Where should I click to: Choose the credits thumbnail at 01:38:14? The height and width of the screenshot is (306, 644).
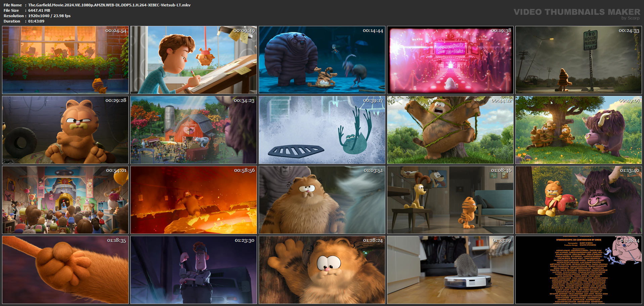tap(578, 270)
